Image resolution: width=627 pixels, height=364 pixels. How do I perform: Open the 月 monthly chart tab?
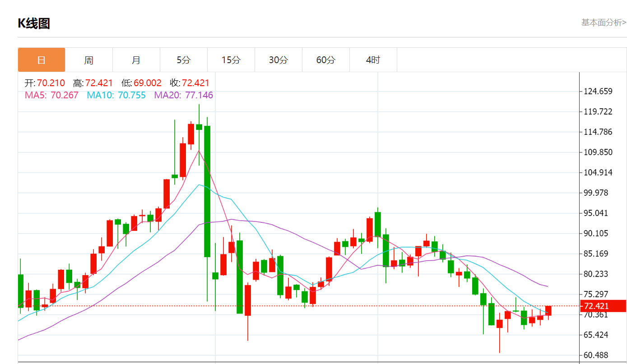(x=136, y=60)
